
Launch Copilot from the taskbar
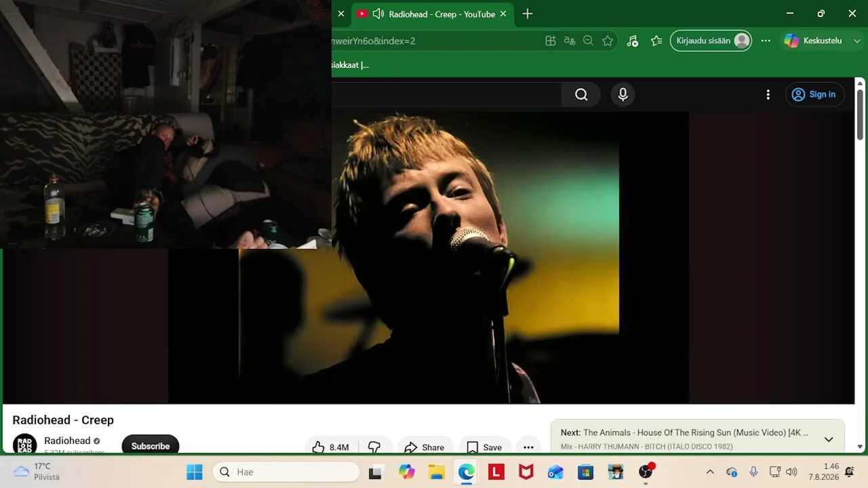pyautogui.click(x=406, y=472)
